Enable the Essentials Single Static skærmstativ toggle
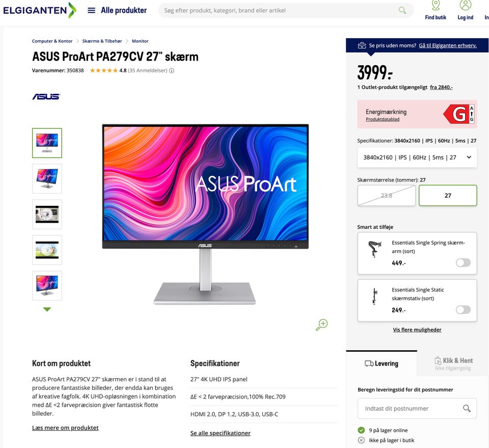Image resolution: width=489 pixels, height=448 pixels. [463, 310]
